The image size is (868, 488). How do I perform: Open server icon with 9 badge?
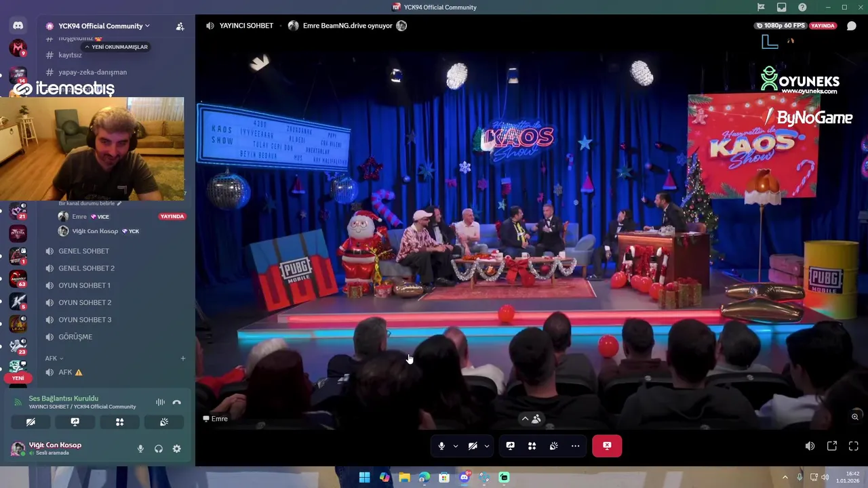[18, 48]
